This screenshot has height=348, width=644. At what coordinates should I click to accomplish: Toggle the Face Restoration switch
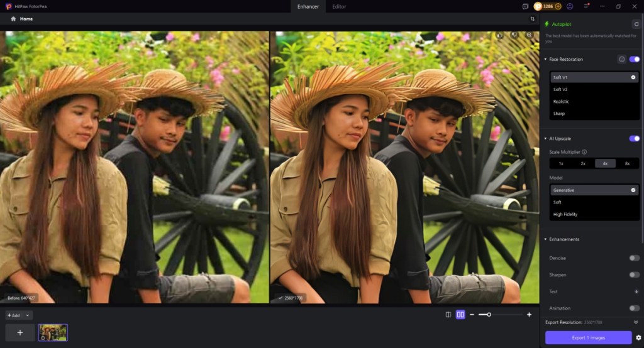(x=634, y=59)
